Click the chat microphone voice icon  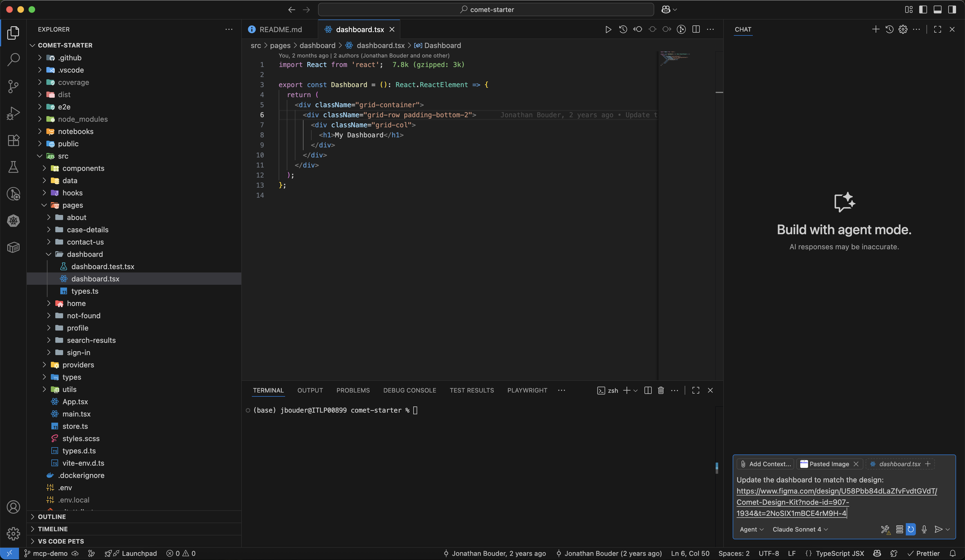pos(924,529)
